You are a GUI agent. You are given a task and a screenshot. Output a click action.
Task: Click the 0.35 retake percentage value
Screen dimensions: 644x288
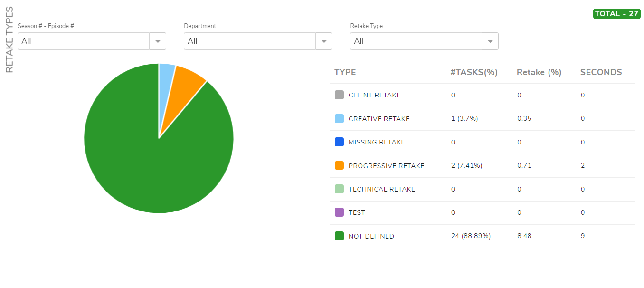[524, 119]
